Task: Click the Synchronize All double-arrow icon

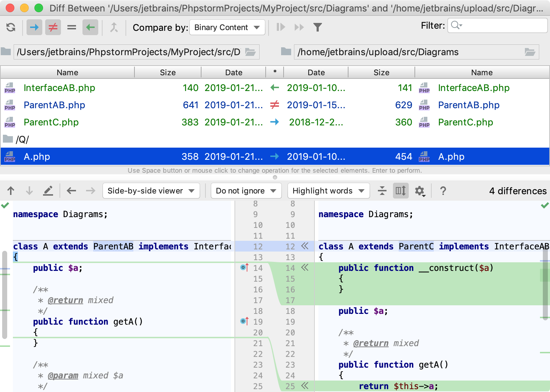Action: [299, 27]
